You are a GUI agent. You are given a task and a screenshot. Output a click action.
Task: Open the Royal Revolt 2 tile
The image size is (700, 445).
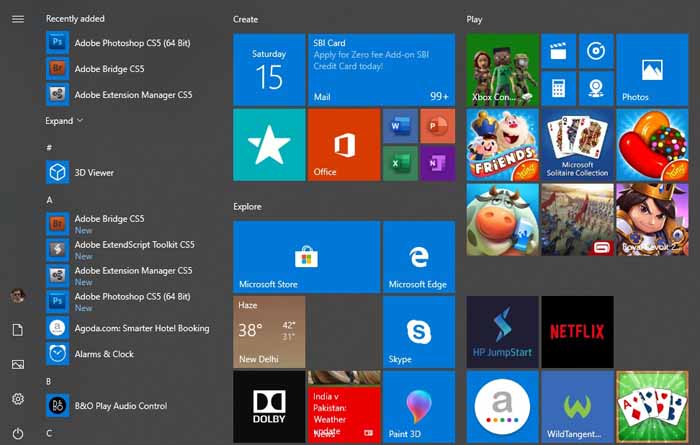(x=652, y=220)
